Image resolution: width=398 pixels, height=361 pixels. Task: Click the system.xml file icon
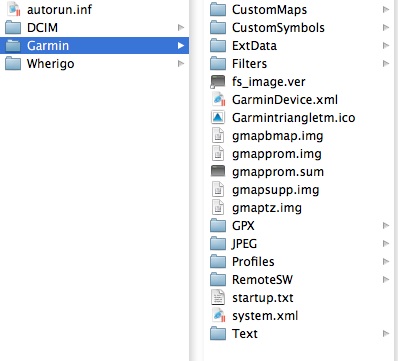218,315
